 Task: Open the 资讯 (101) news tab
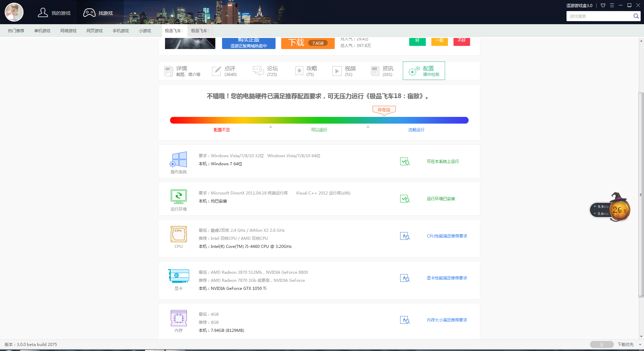pos(382,71)
